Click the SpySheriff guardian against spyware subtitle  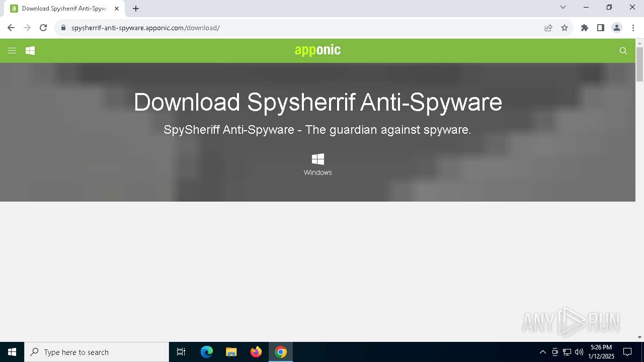(x=317, y=130)
